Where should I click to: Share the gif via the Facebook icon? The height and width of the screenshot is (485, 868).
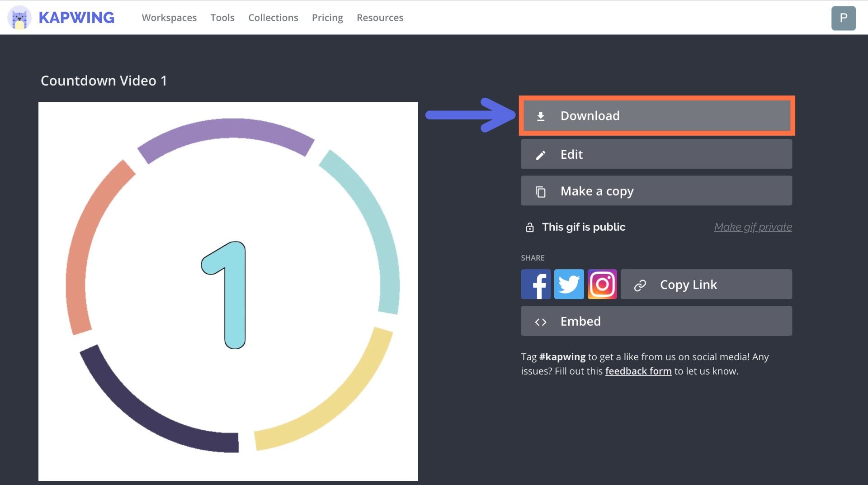[x=536, y=284]
